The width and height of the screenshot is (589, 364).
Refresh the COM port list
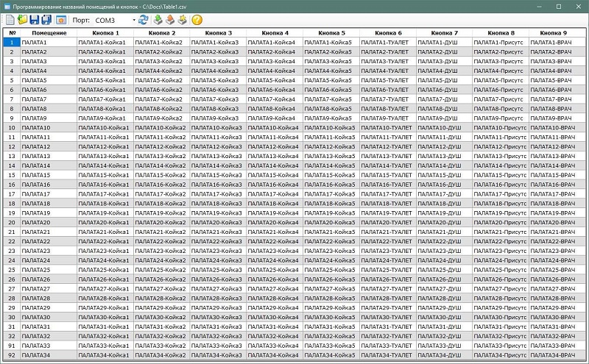[143, 20]
